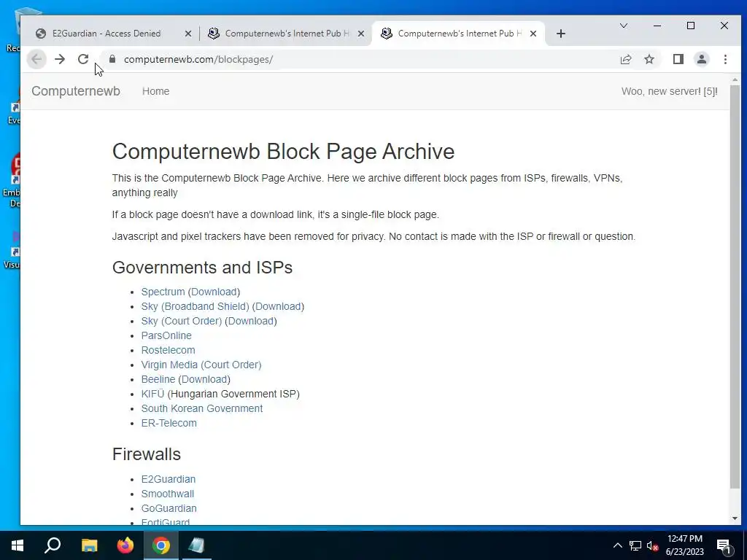This screenshot has height=560, width=747.
Task: Go forward using browser forward arrow
Action: 60,60
